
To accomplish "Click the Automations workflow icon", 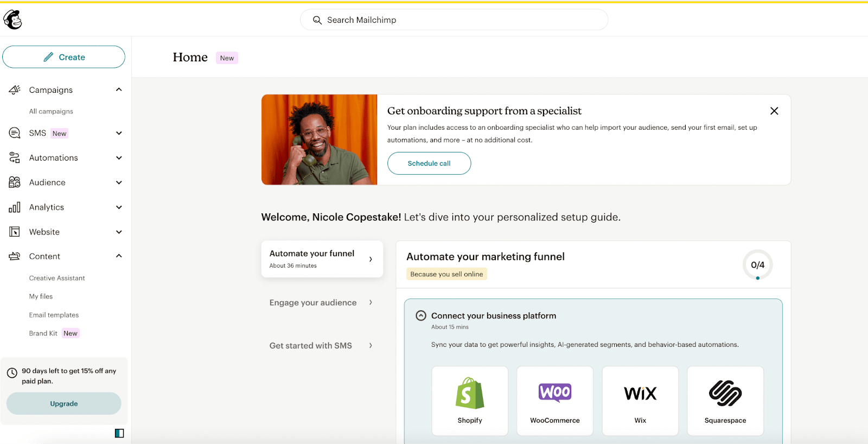I will point(15,158).
